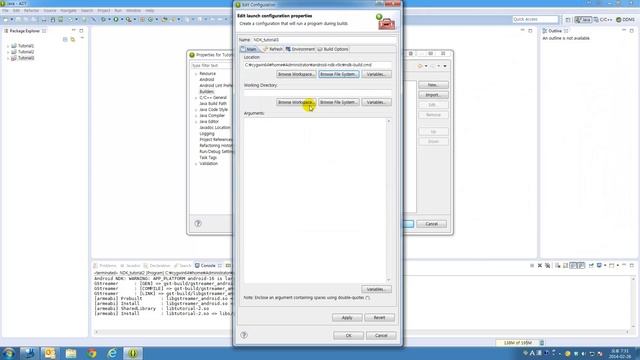Expand the Java Editor node
The width and height of the screenshot is (640, 360).
[196, 122]
